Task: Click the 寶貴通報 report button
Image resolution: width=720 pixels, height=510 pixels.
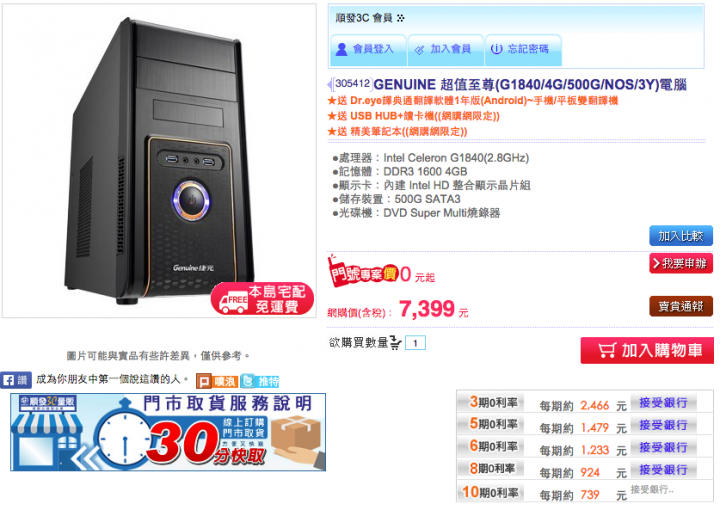Action: tap(681, 306)
